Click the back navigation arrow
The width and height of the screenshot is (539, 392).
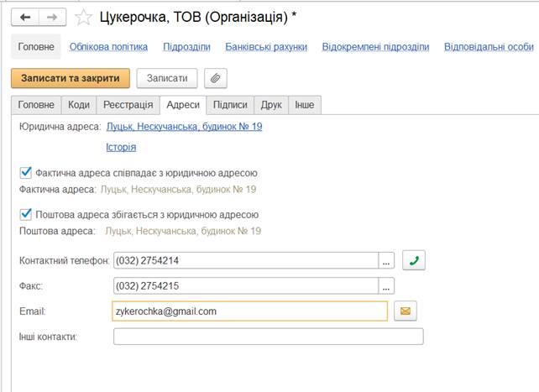(x=25, y=17)
